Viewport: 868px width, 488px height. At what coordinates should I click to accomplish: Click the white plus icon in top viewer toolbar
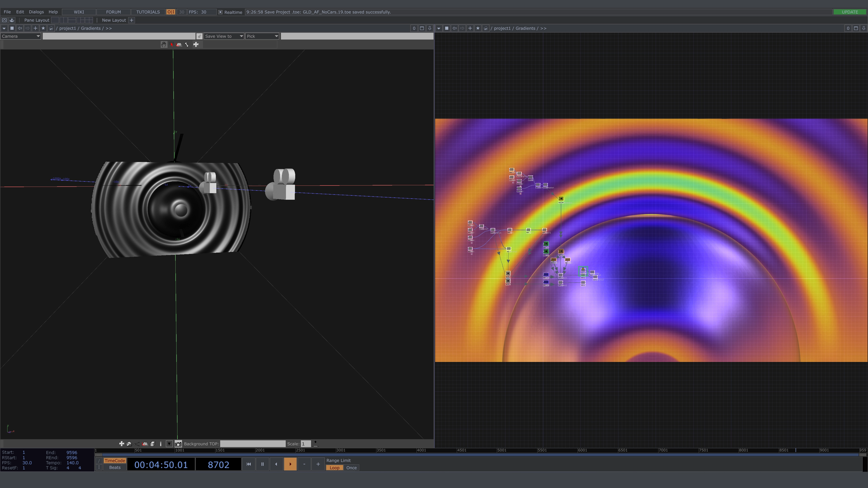tap(196, 45)
